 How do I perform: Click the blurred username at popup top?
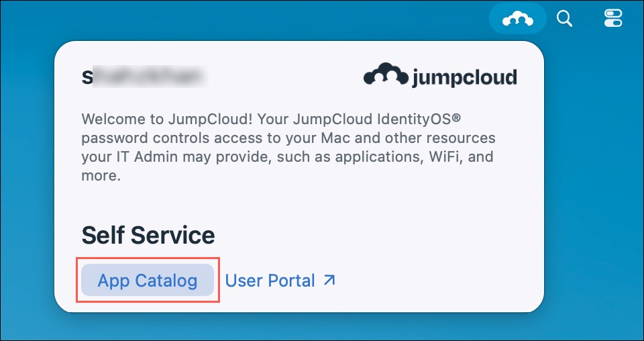(x=145, y=77)
